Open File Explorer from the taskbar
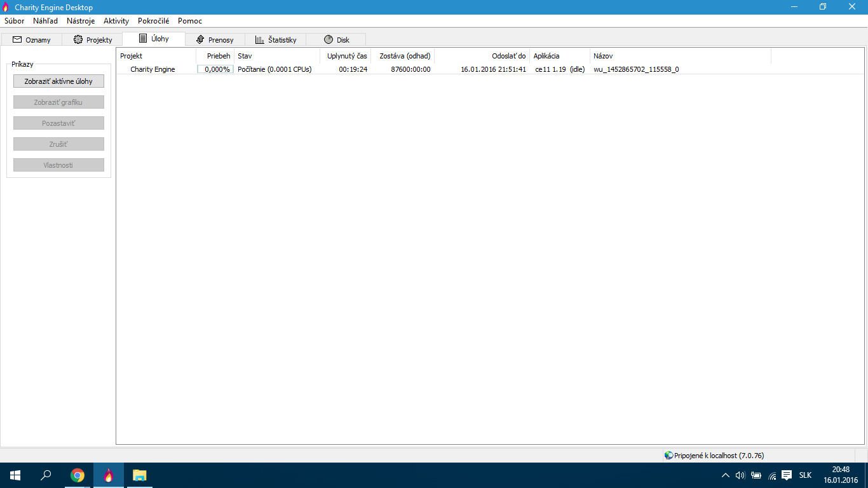868x488 pixels. pyautogui.click(x=140, y=475)
